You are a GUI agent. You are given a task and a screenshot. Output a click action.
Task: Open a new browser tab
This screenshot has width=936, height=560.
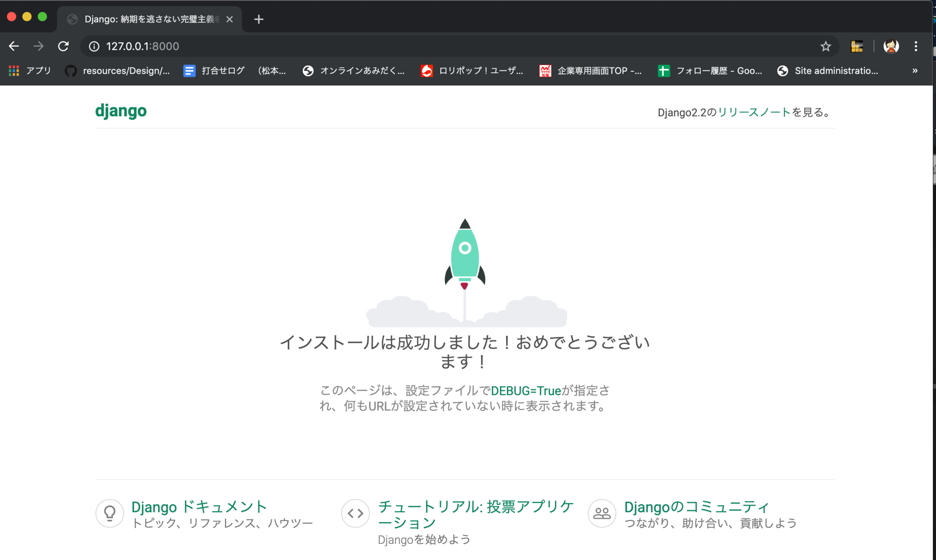pos(258,19)
